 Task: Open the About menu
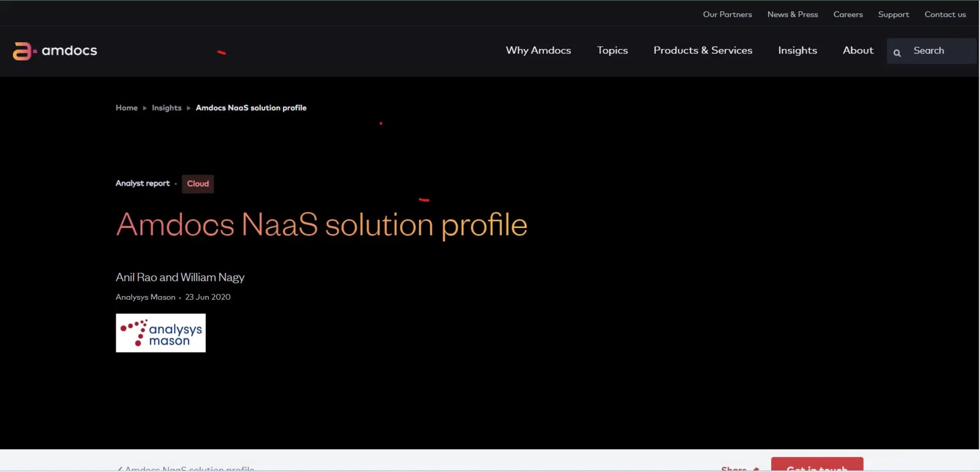click(x=858, y=50)
